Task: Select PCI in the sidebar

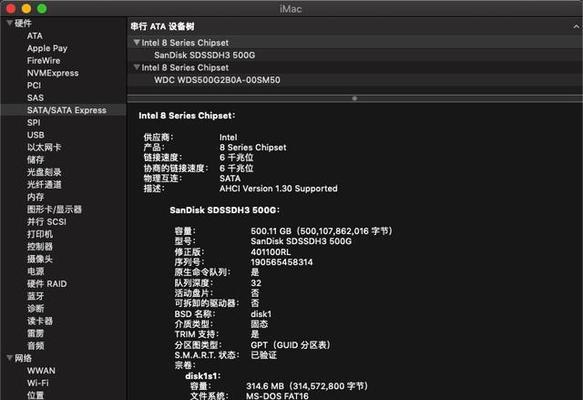Action: pos(34,85)
